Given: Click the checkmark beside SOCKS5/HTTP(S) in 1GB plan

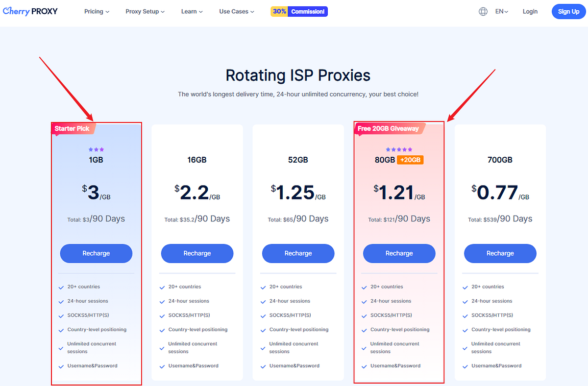Looking at the screenshot, I should coord(62,315).
